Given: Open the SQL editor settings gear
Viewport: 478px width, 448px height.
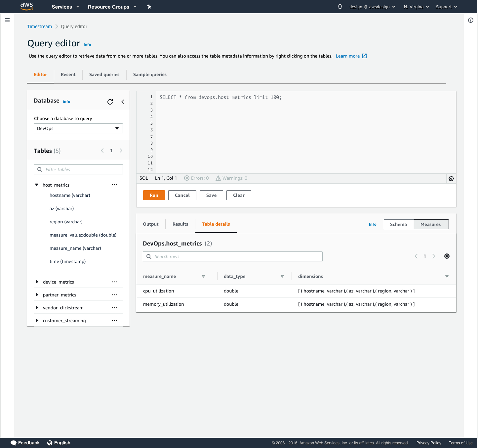Looking at the screenshot, I should [451, 179].
